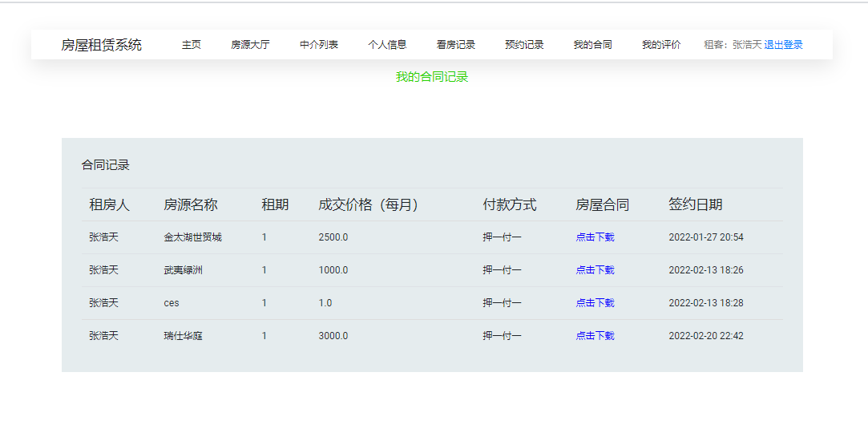The height and width of the screenshot is (437, 868).
Task: Navigate to 预约记录
Action: [524, 45]
